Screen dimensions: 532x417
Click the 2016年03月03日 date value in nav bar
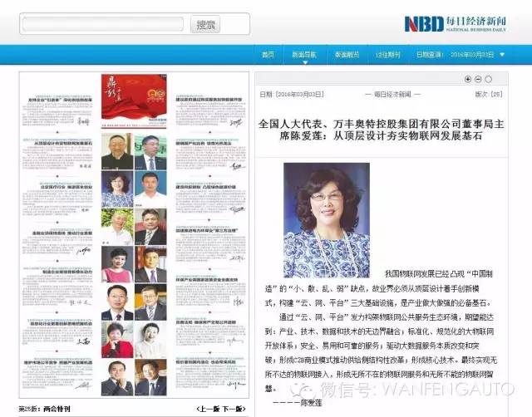click(472, 55)
